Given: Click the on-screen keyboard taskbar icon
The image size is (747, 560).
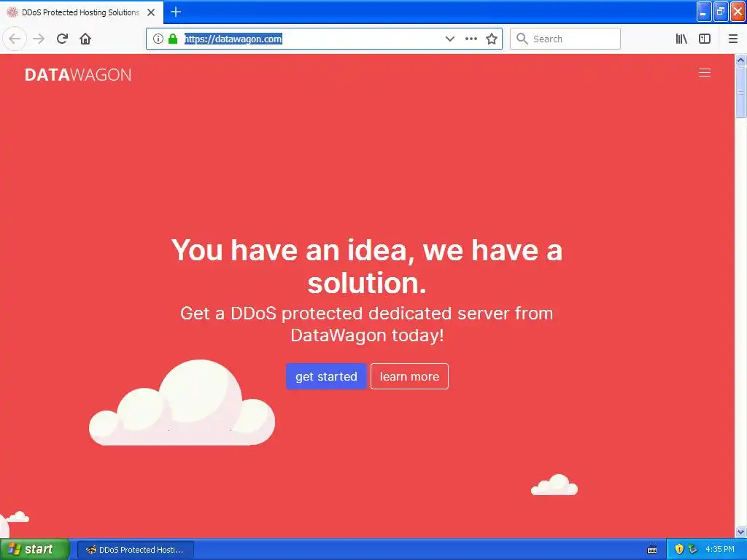Looking at the screenshot, I should (x=652, y=550).
